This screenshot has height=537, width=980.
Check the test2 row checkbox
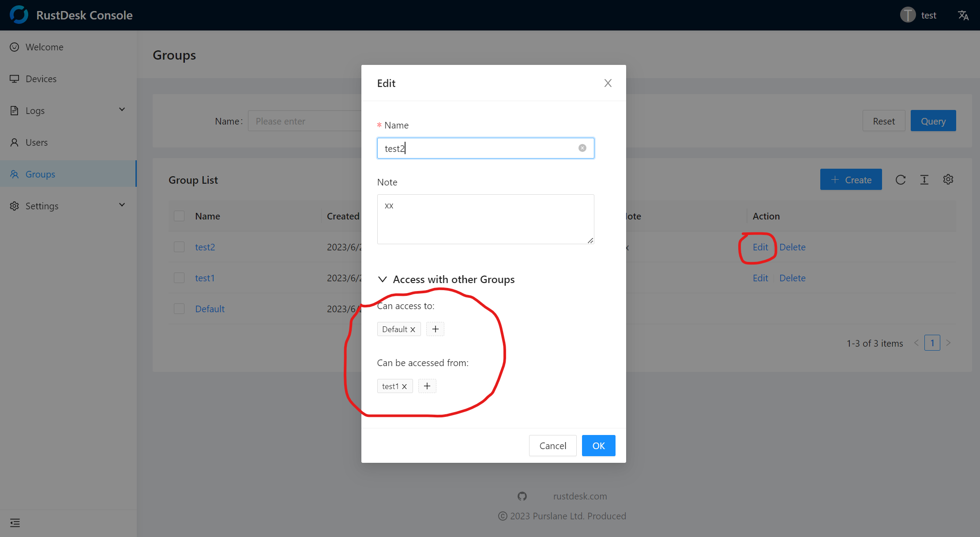click(x=179, y=247)
